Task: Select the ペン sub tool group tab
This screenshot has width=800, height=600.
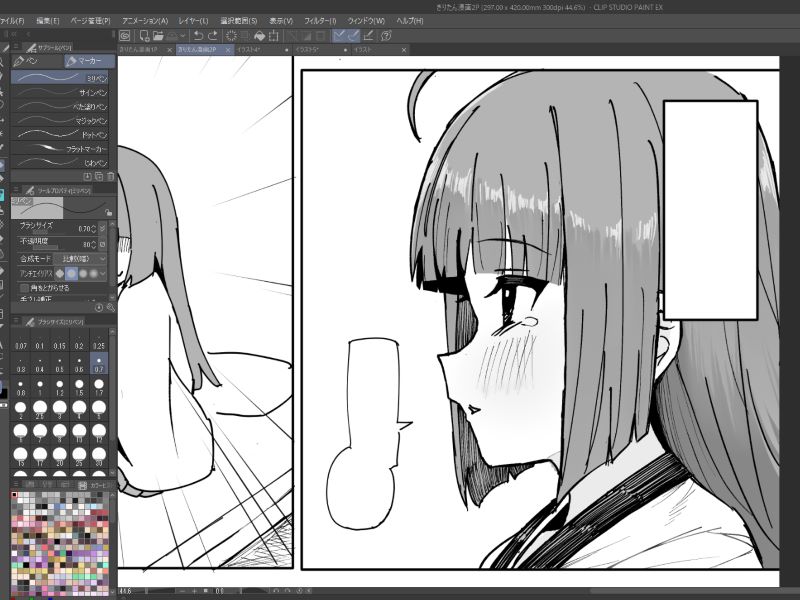Action: pyautogui.click(x=37, y=61)
